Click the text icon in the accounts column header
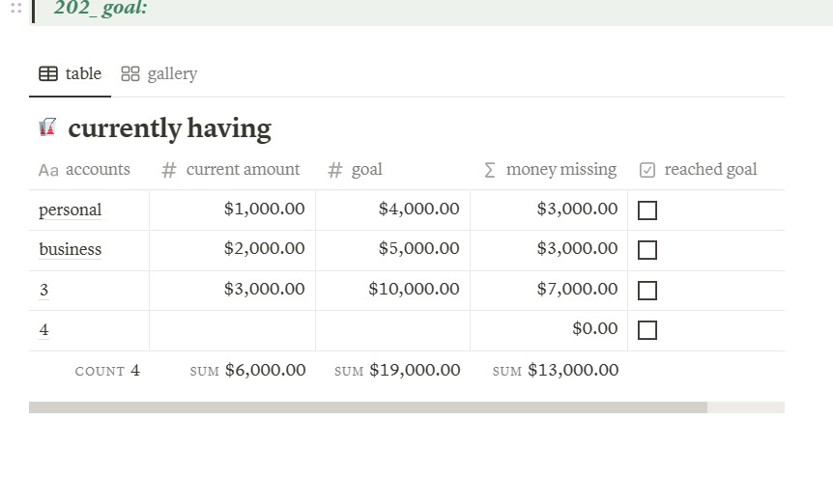This screenshot has height=504, width=833. tap(48, 171)
